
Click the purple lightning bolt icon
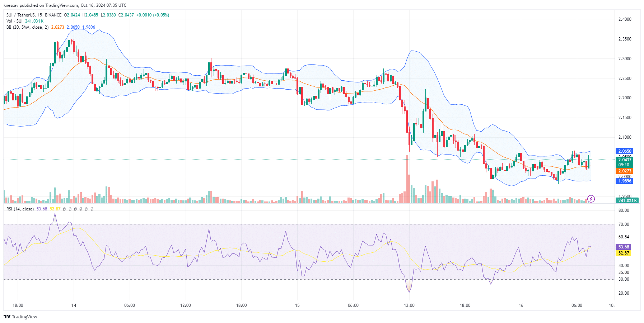click(x=591, y=199)
